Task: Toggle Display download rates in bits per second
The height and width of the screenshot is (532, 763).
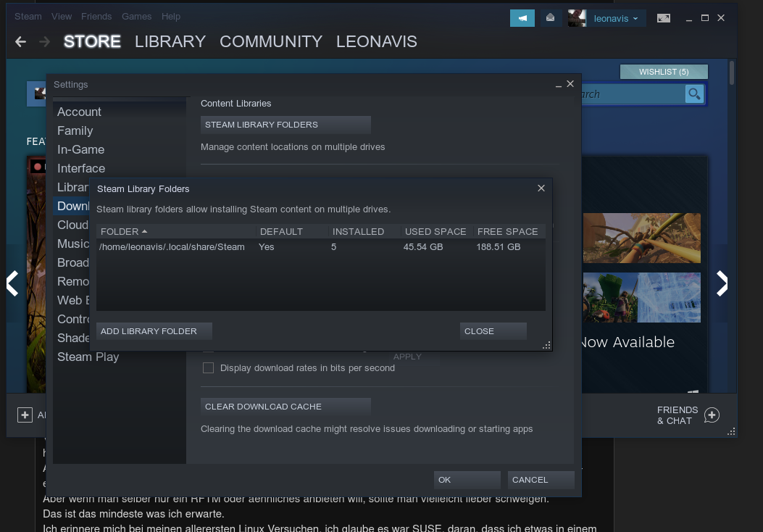Action: 208,368
